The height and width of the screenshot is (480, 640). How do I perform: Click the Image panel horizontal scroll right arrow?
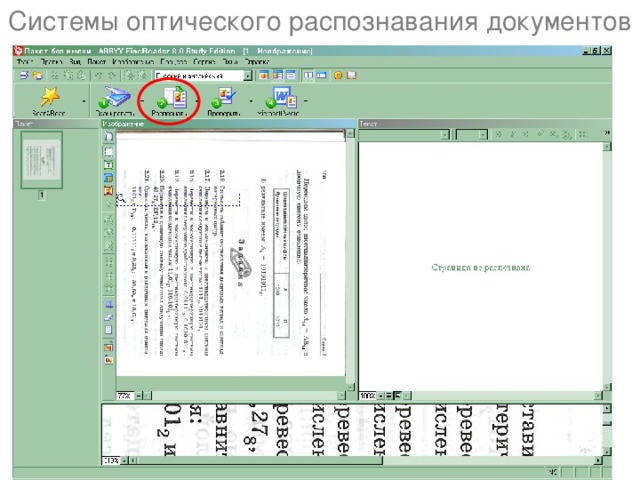pos(341,395)
